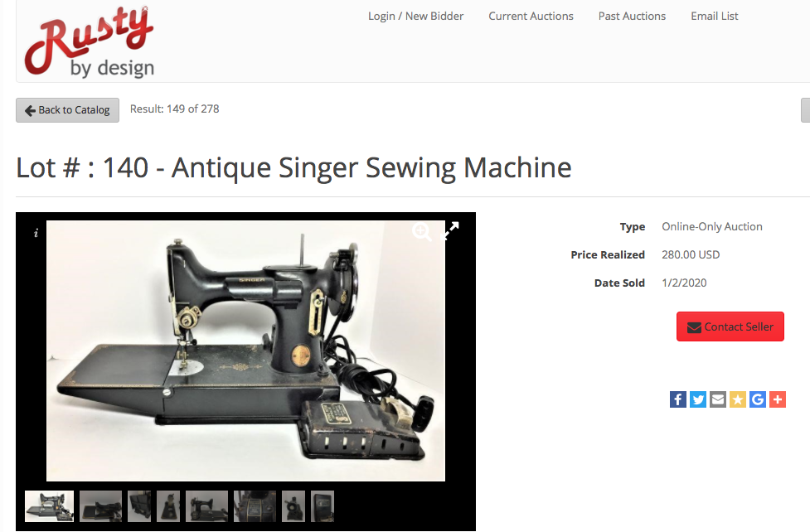This screenshot has height=532, width=810.
Task: Show image info 'i' icon
Action: pos(36,233)
